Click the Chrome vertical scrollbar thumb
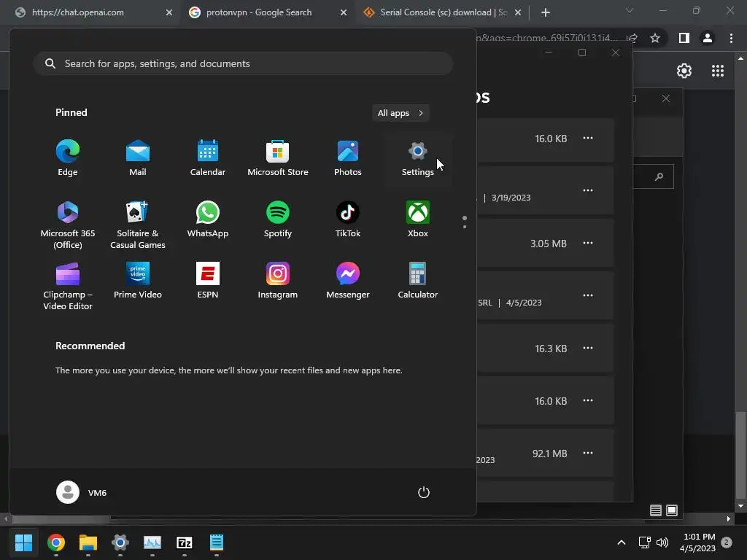Image resolution: width=747 pixels, height=560 pixels. 740,454
